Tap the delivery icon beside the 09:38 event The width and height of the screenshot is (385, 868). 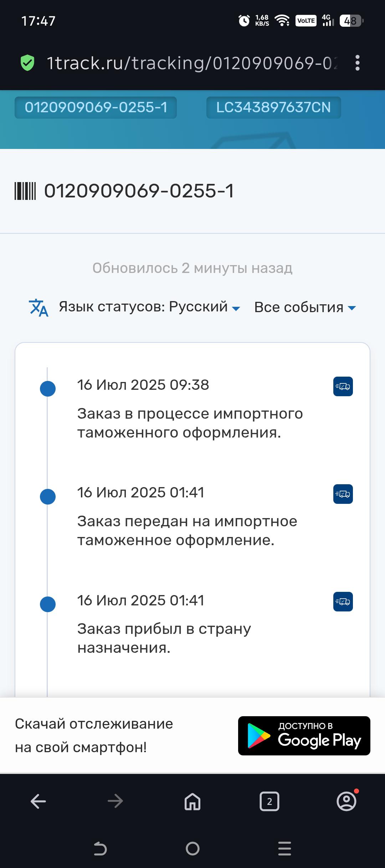tap(343, 387)
